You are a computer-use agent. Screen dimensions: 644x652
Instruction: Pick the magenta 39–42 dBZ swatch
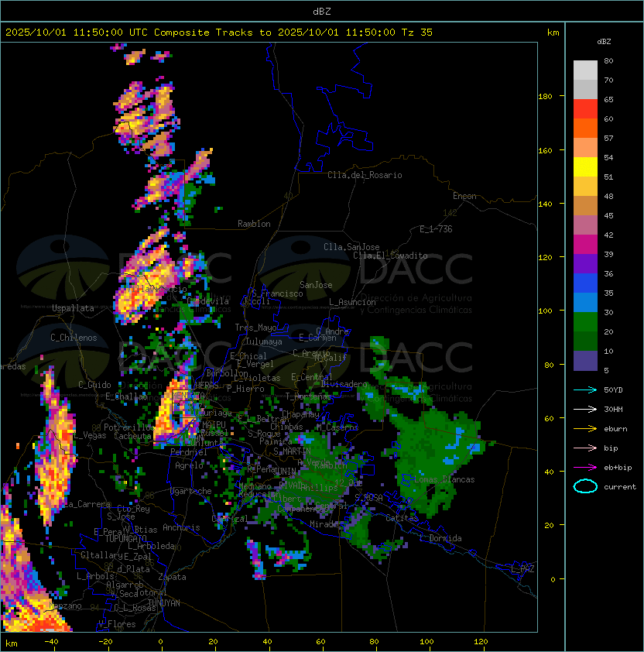(x=585, y=245)
